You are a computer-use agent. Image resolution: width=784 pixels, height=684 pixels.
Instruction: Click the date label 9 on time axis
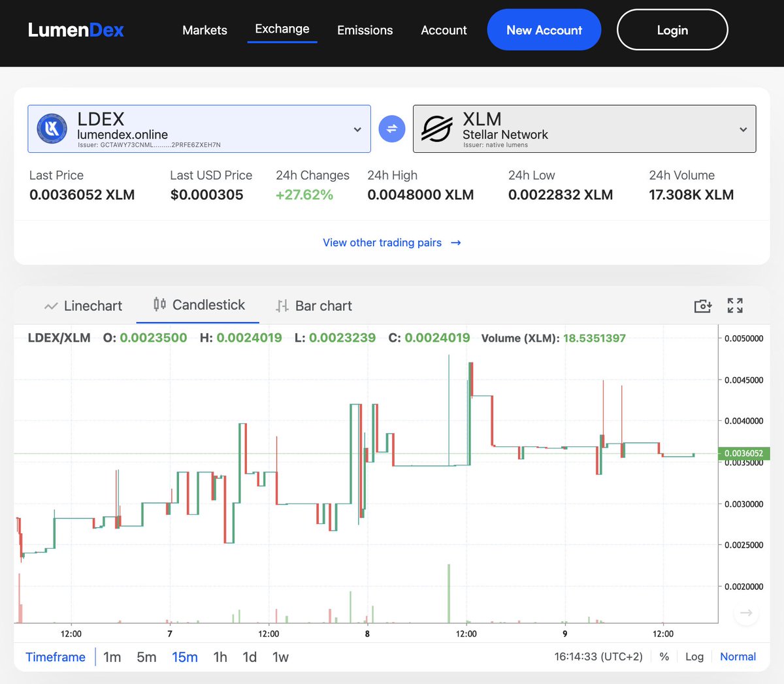pyautogui.click(x=564, y=634)
